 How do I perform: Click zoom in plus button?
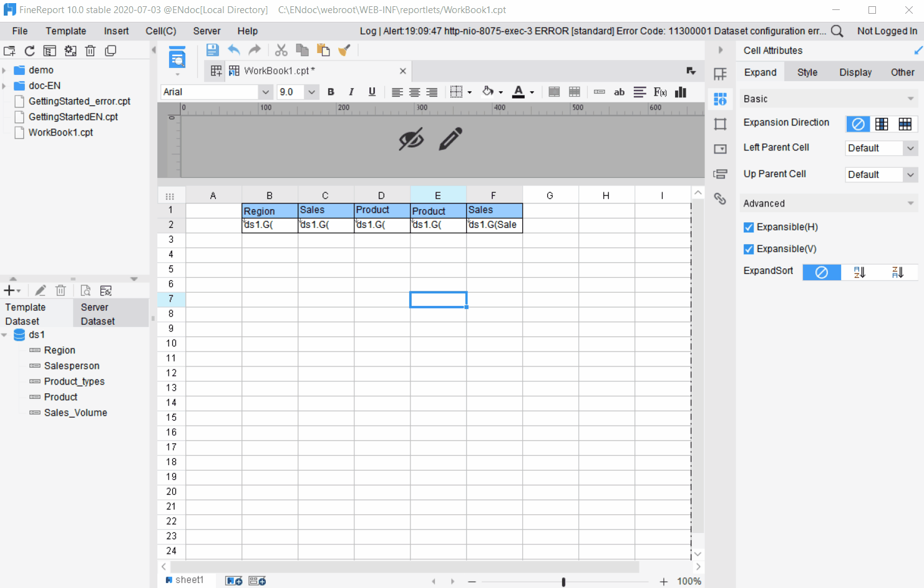pos(663,582)
